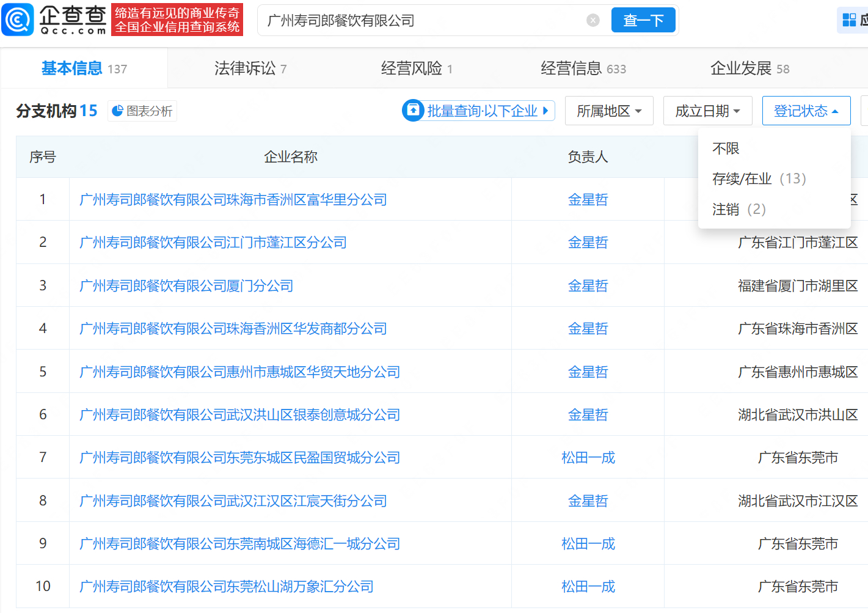Click 金星哲 in row 4
This screenshot has width=868, height=613.
pyautogui.click(x=588, y=329)
